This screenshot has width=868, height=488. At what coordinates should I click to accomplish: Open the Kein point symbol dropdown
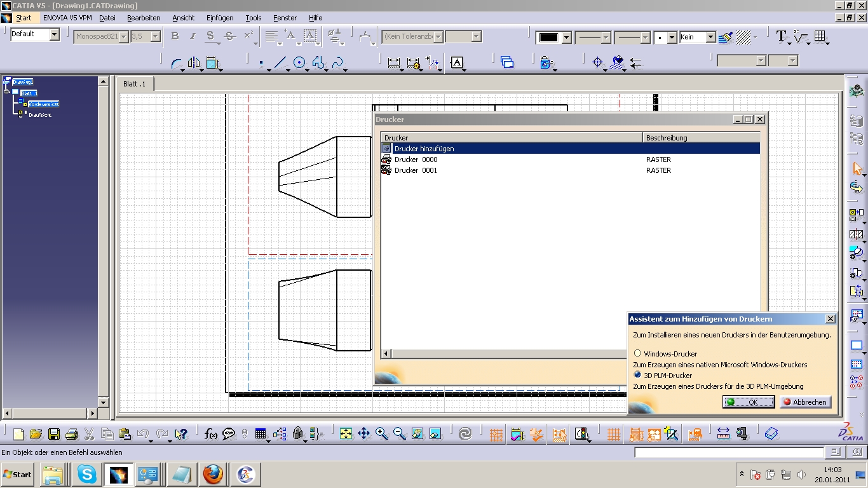tap(710, 37)
